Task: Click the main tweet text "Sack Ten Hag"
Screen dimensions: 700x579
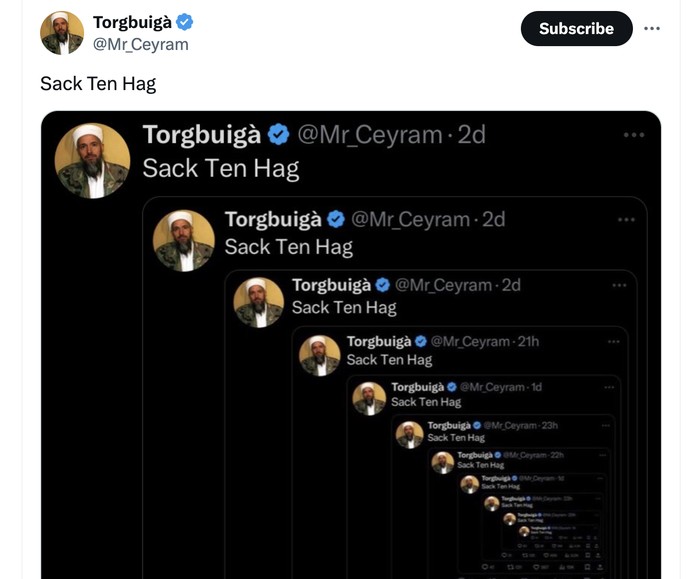Action: coord(98,84)
